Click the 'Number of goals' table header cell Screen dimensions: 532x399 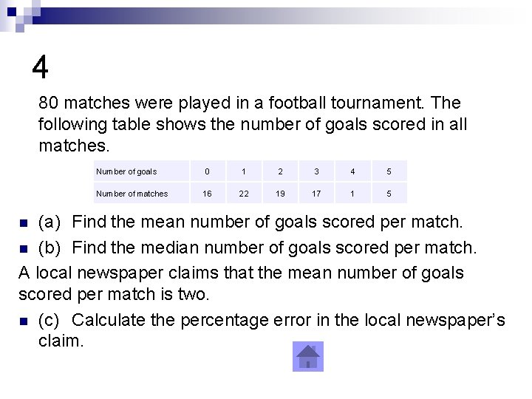(141, 171)
